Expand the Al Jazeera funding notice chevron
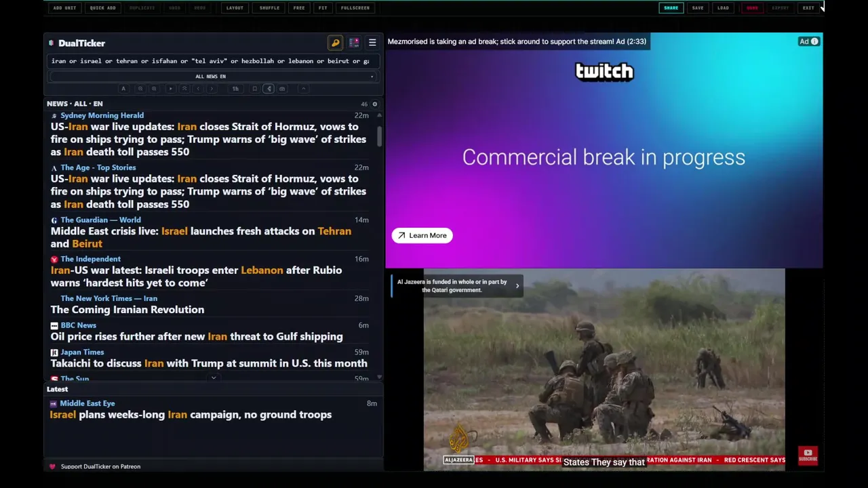 [x=517, y=286]
